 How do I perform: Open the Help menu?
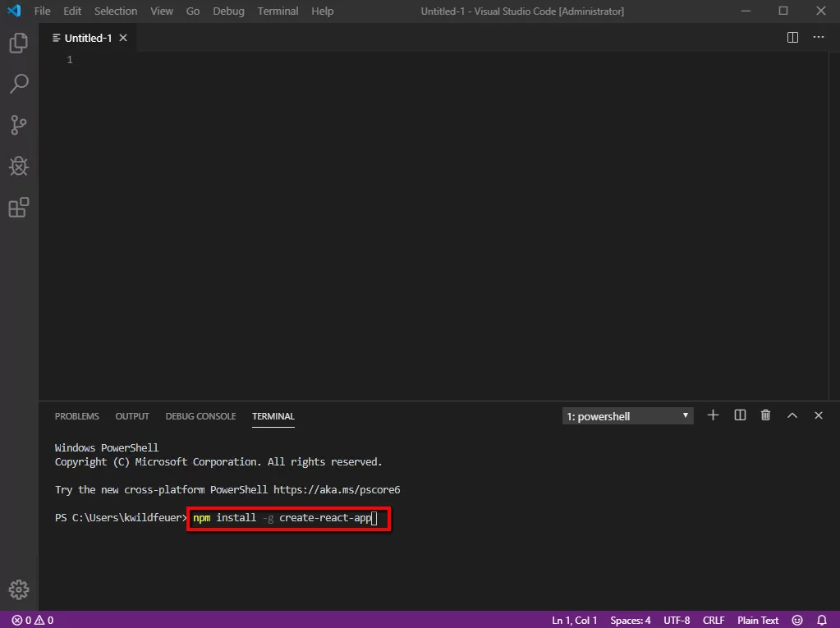click(x=323, y=11)
